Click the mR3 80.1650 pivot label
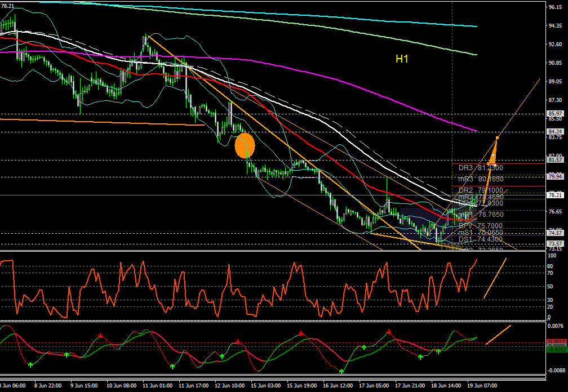The width and height of the screenshot is (568, 392). (481, 179)
